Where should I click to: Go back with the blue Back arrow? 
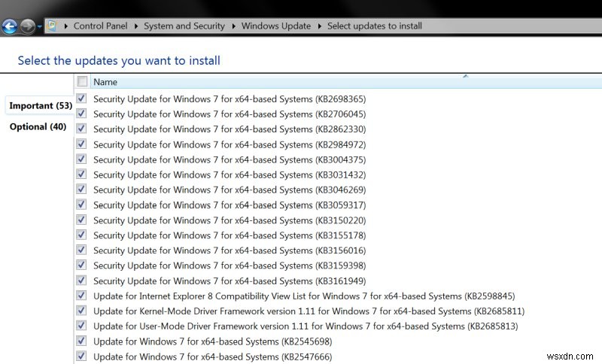(x=9, y=26)
